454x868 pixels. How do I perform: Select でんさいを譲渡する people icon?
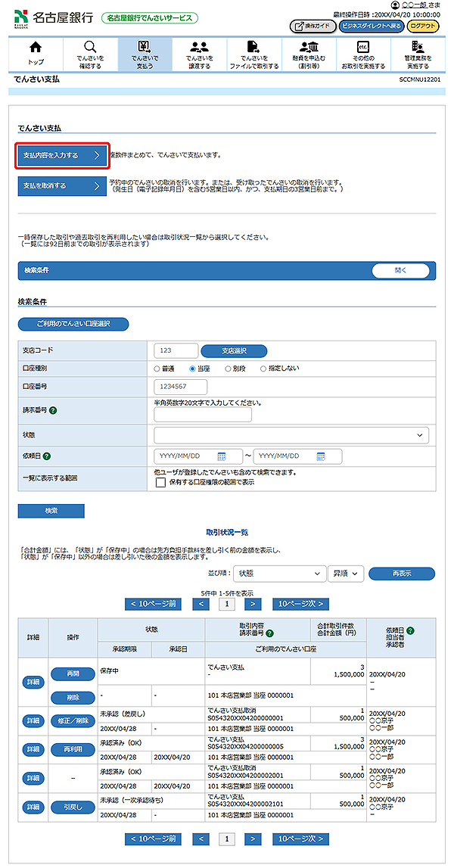point(200,47)
